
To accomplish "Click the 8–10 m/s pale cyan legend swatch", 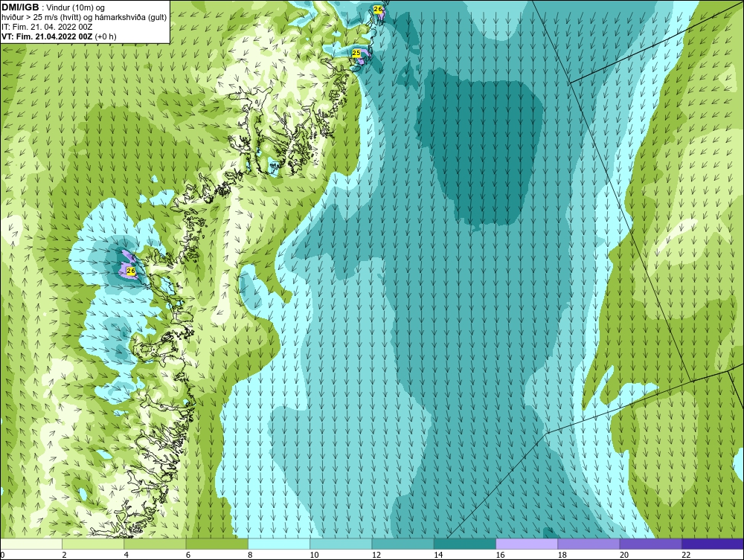I will (279, 544).
